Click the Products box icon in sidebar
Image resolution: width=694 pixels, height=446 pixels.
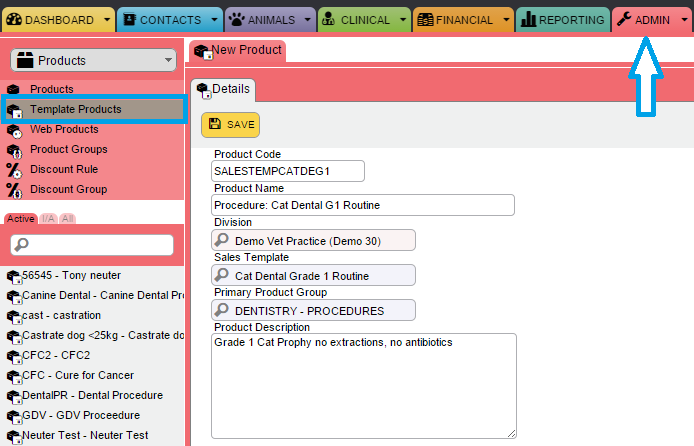pos(14,89)
